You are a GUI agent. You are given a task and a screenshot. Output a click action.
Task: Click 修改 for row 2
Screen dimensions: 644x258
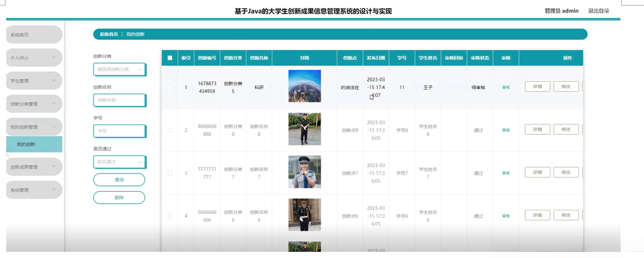[566, 129]
